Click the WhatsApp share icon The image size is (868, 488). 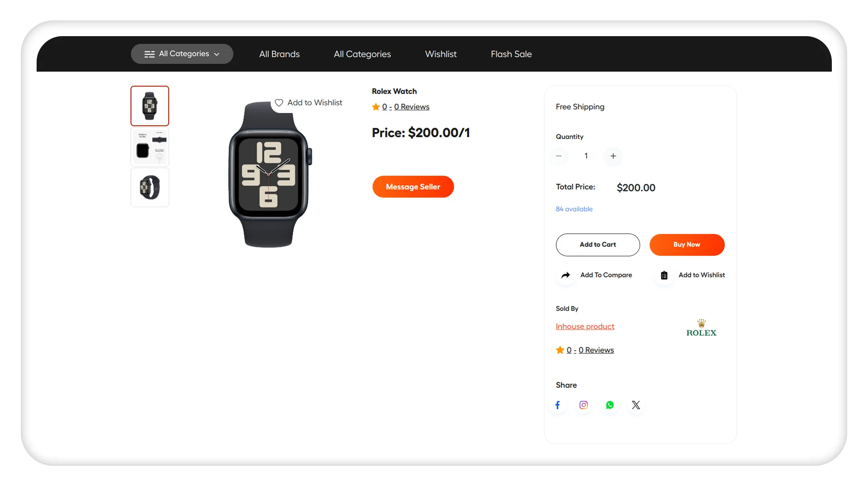pyautogui.click(x=609, y=405)
